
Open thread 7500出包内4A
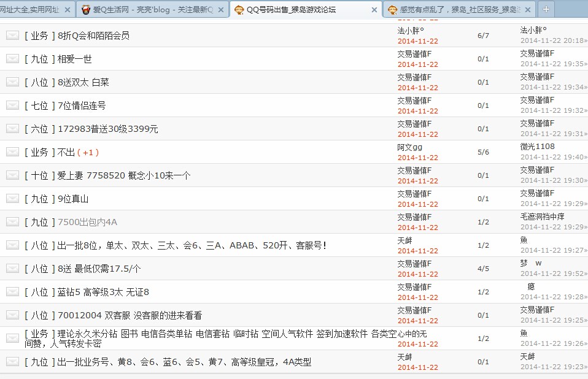[x=87, y=222]
